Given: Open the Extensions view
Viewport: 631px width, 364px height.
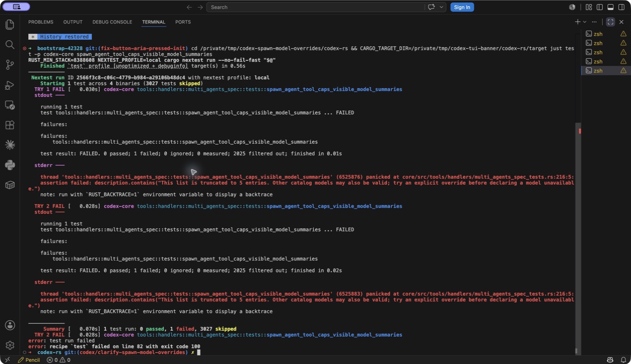Looking at the screenshot, I should 9,125.
